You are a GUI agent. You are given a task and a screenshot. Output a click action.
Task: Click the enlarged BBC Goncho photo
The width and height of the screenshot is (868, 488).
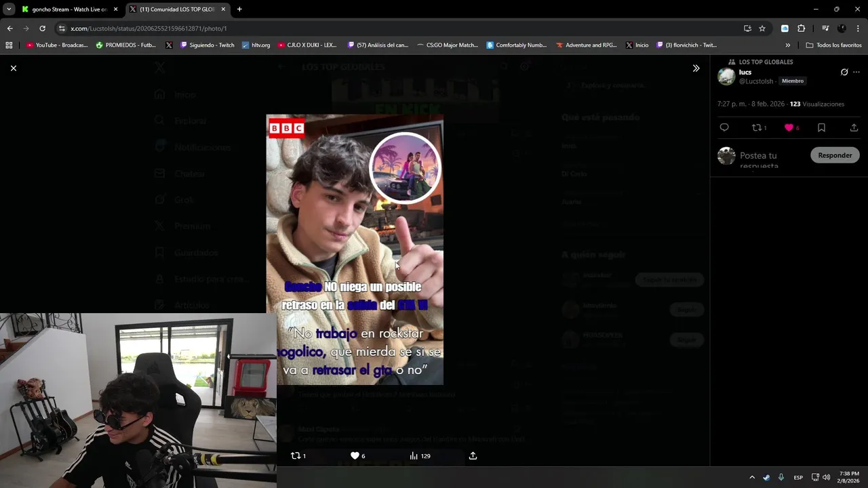[x=355, y=250]
